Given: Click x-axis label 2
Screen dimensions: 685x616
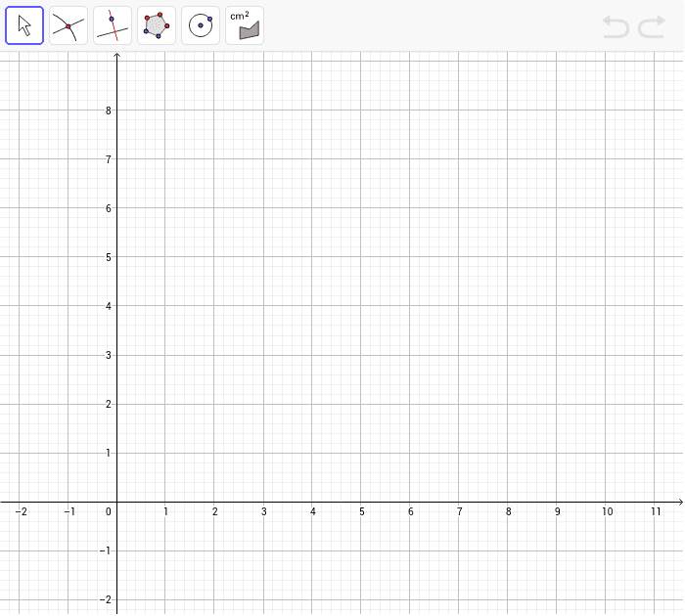Looking at the screenshot, I should pyautogui.click(x=215, y=511).
